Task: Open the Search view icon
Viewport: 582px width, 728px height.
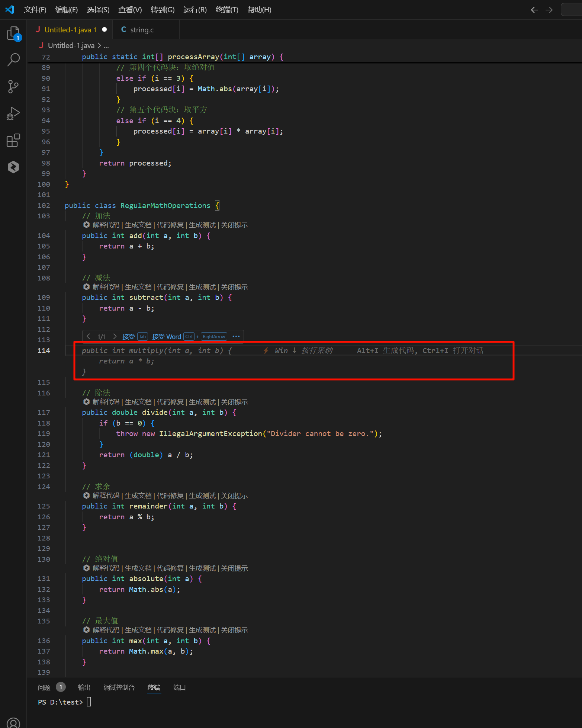Action: point(13,60)
